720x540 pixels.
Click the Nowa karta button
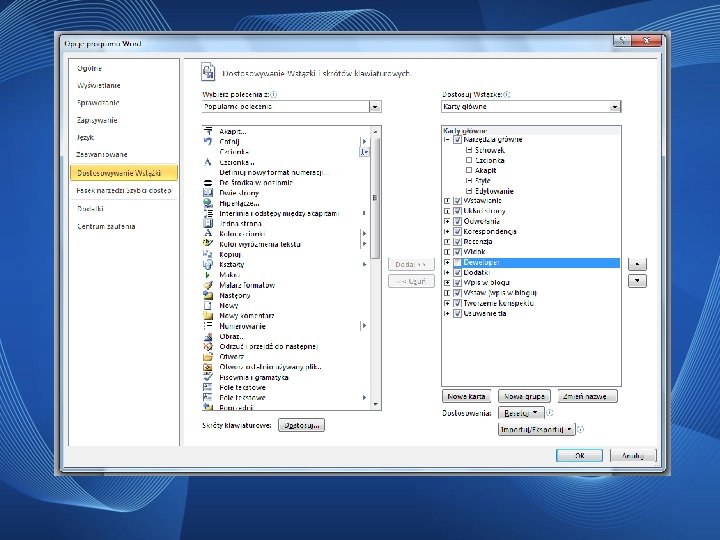point(466,396)
